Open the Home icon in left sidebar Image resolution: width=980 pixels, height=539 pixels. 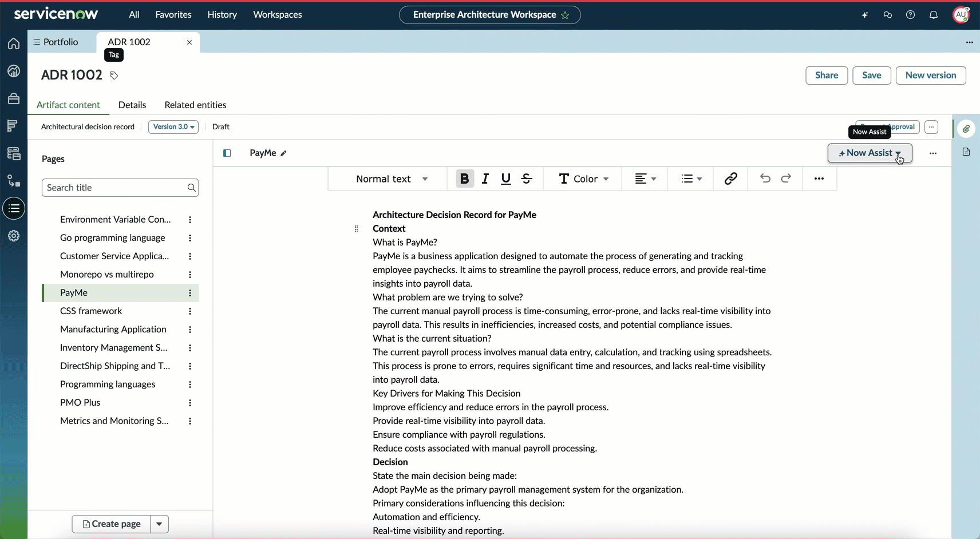14,43
